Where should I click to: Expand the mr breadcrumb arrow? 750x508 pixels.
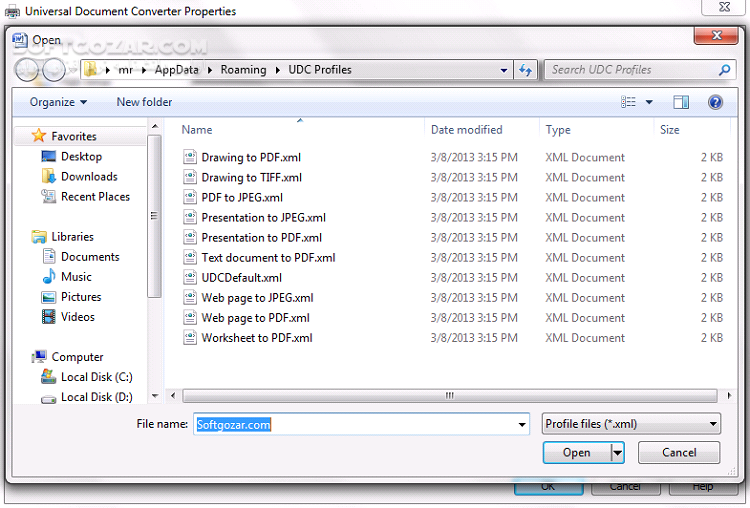pos(143,70)
